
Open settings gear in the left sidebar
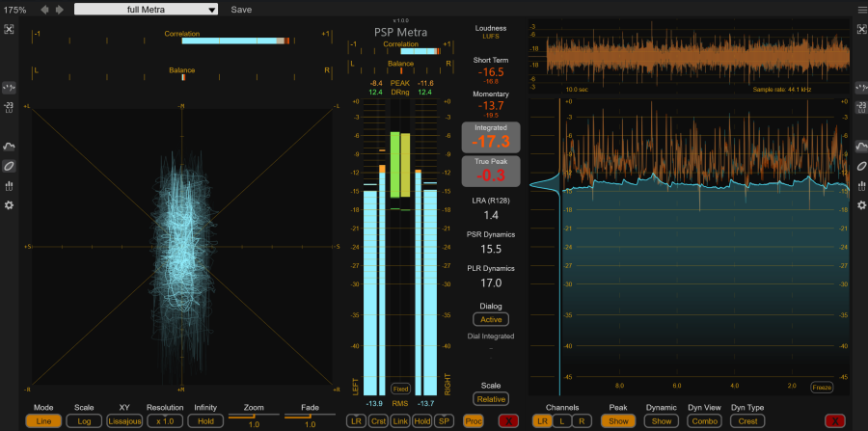point(9,205)
